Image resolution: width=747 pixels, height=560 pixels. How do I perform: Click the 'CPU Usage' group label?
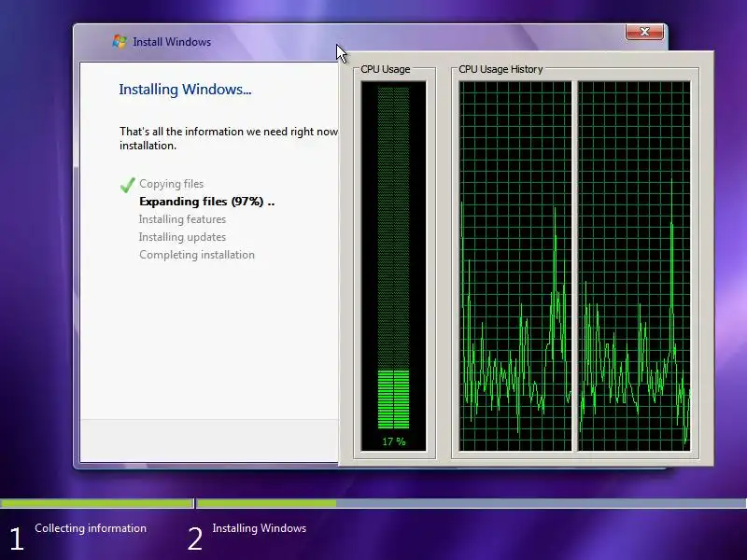pos(385,69)
